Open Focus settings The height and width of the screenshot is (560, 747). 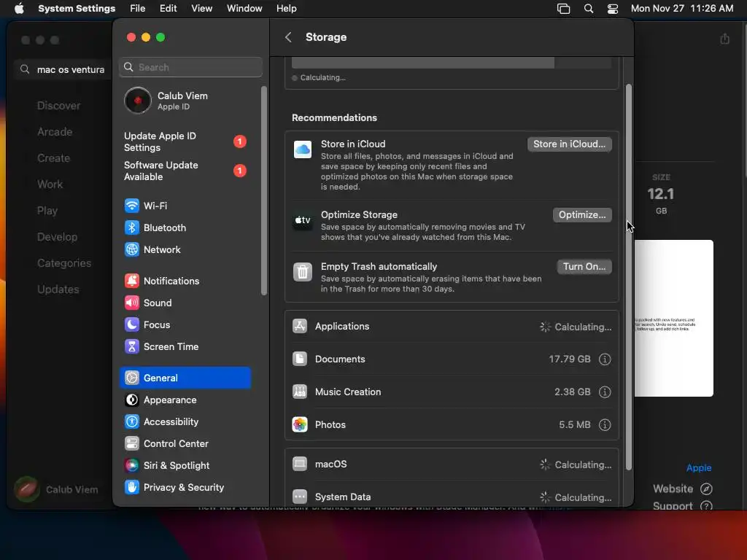point(185,324)
